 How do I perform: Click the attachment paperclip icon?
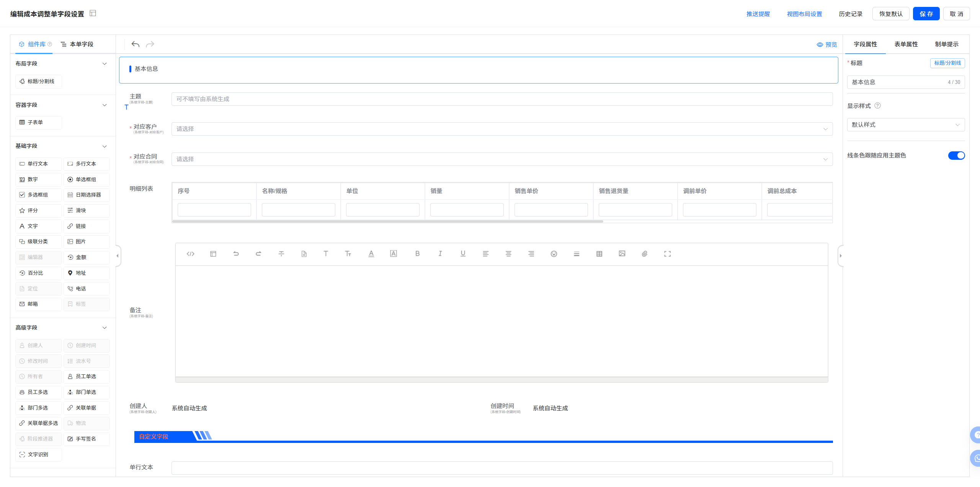coord(645,254)
